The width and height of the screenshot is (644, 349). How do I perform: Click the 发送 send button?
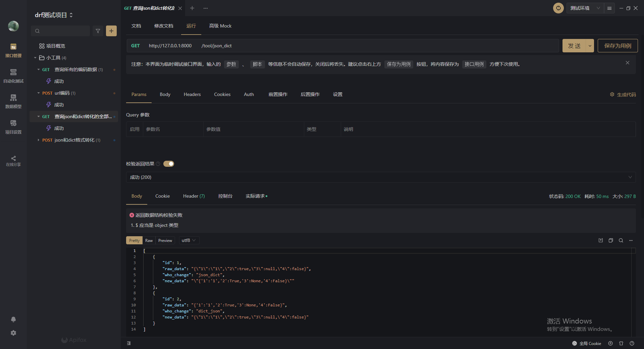tap(574, 46)
